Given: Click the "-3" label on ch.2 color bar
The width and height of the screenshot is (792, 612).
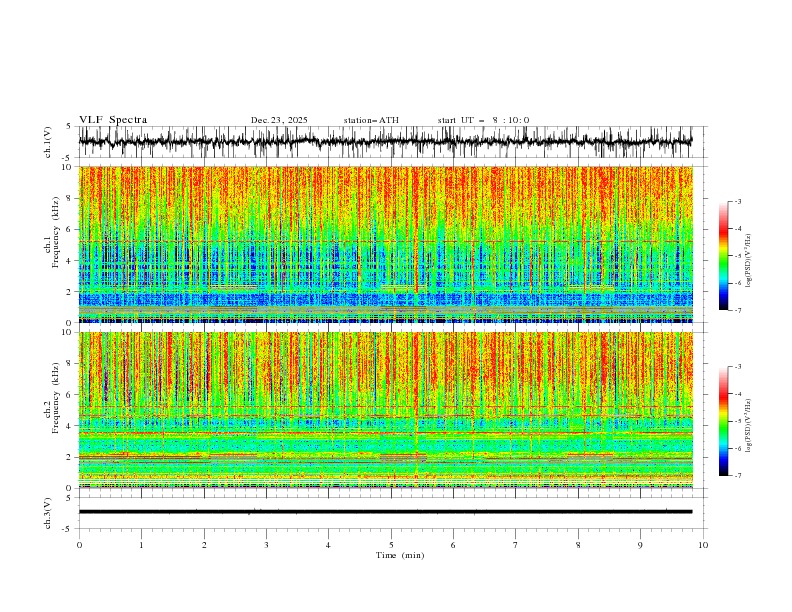Looking at the screenshot, I should (x=738, y=367).
